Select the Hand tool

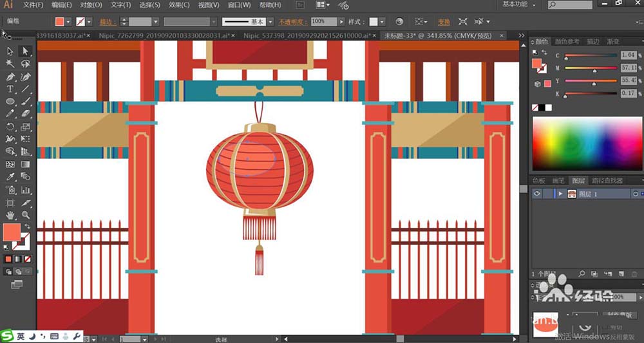click(x=10, y=215)
